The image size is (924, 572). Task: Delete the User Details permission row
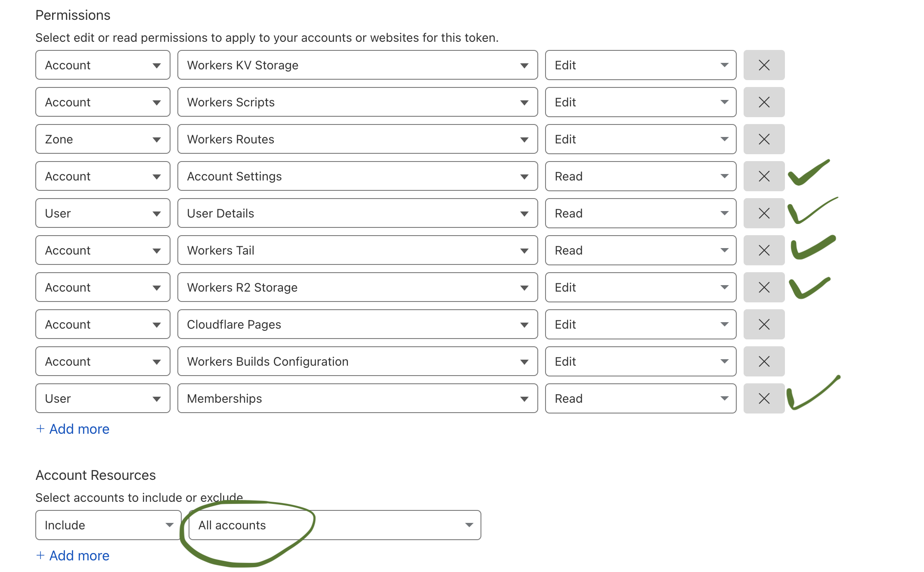click(764, 213)
